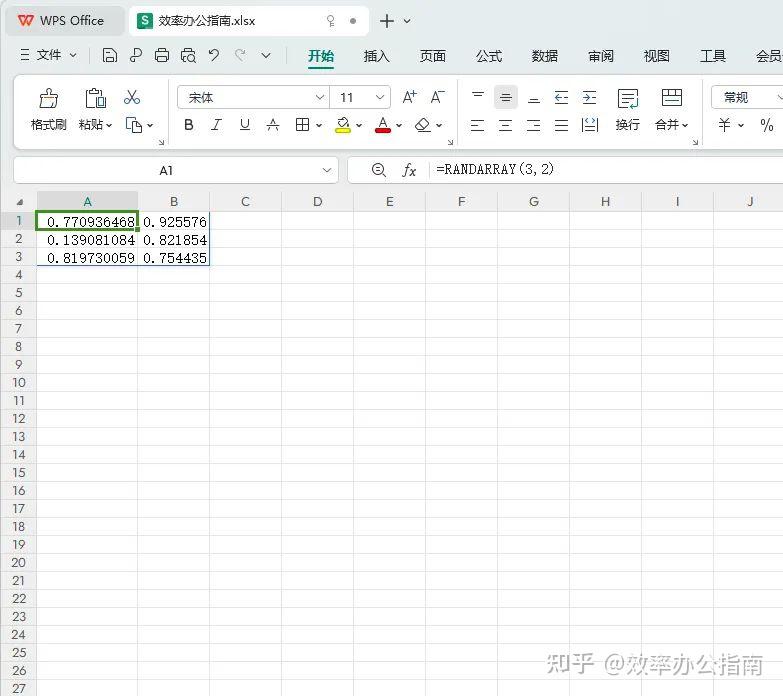The width and height of the screenshot is (783, 696).
Task: Click the Export to PDF icon
Action: (135, 55)
